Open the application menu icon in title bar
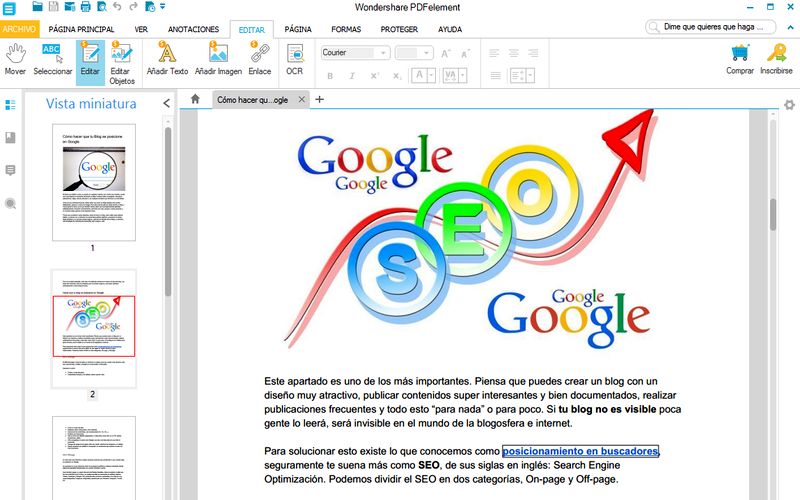The width and height of the screenshot is (800, 500). pyautogui.click(x=9, y=8)
